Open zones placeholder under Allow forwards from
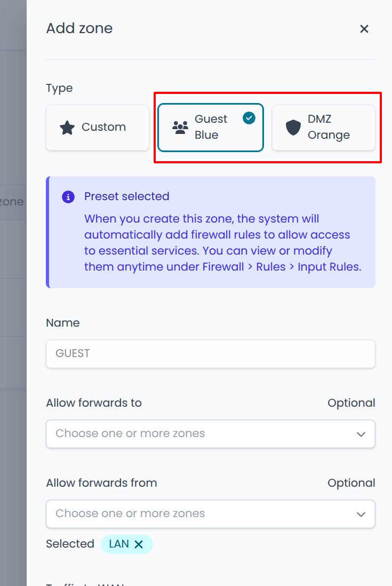This screenshot has height=586, width=392. tap(130, 513)
